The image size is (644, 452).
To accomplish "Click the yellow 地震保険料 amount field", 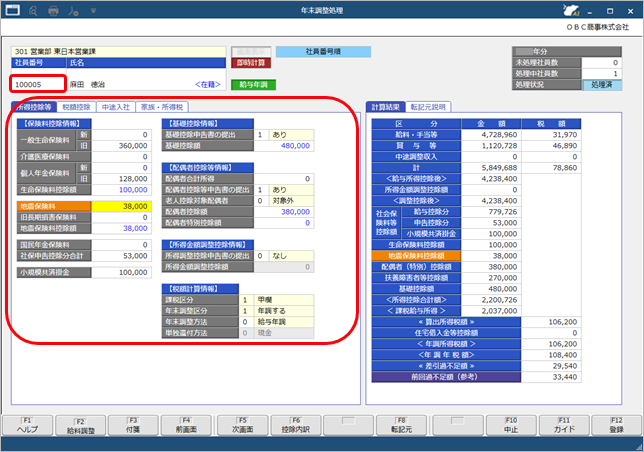I will pos(122,206).
